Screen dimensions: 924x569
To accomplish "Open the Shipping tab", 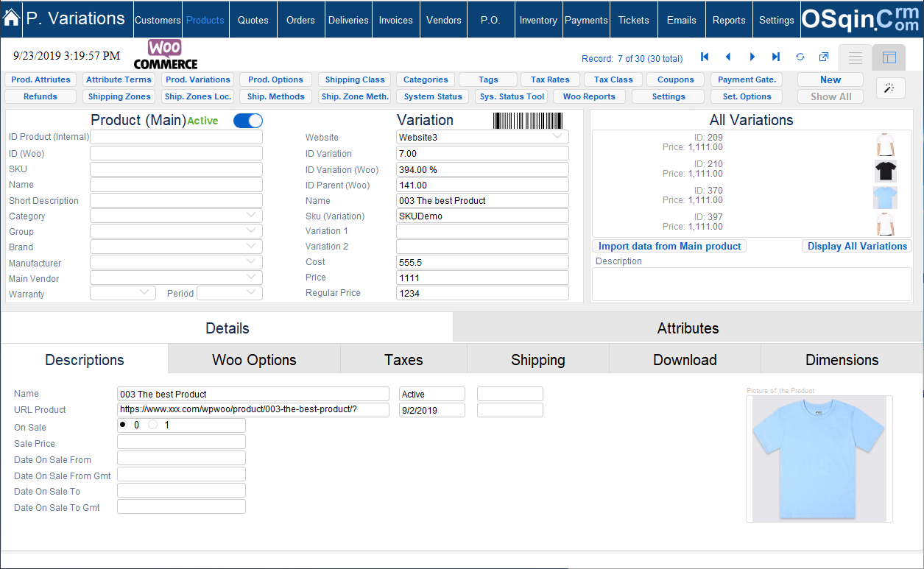I will pyautogui.click(x=538, y=360).
